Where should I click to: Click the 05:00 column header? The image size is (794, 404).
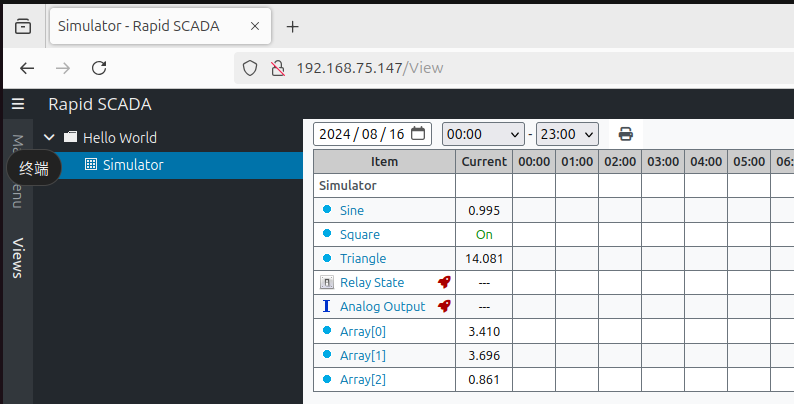(749, 161)
